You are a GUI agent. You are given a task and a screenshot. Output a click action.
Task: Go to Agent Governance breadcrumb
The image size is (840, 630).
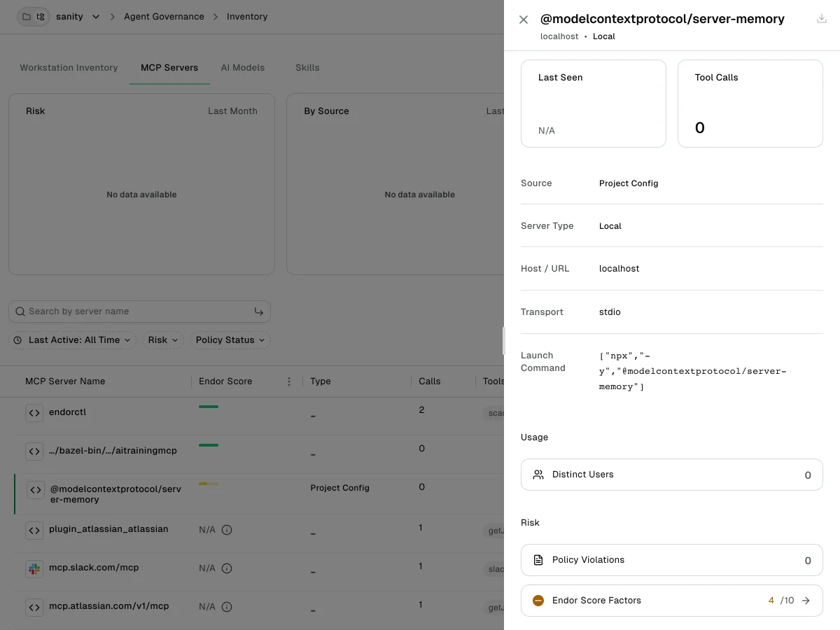(x=164, y=17)
